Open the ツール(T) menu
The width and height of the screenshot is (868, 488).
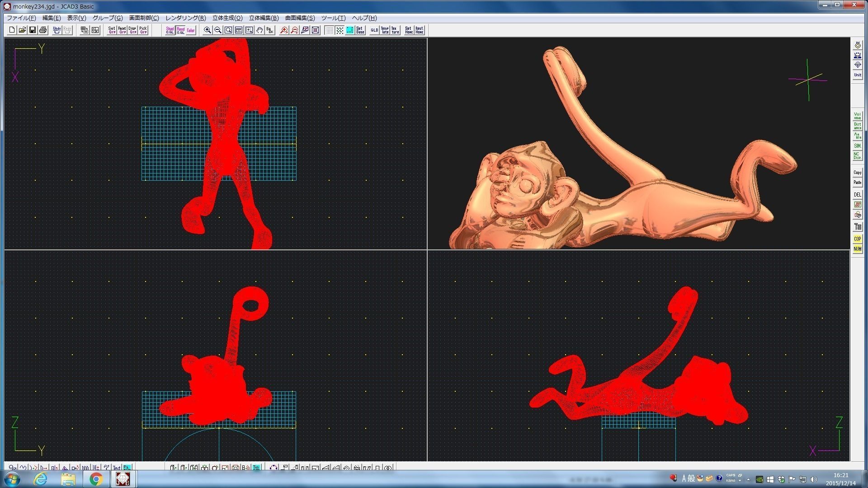(333, 18)
